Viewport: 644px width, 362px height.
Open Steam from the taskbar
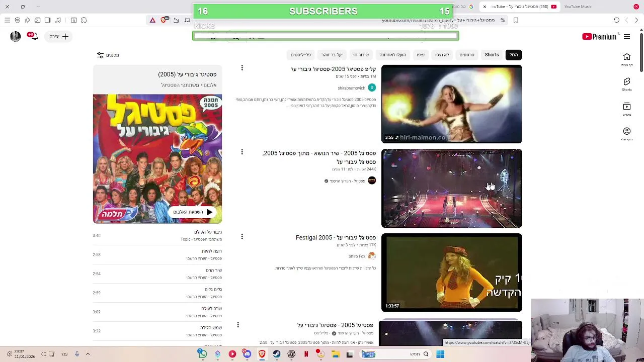pos(277,354)
